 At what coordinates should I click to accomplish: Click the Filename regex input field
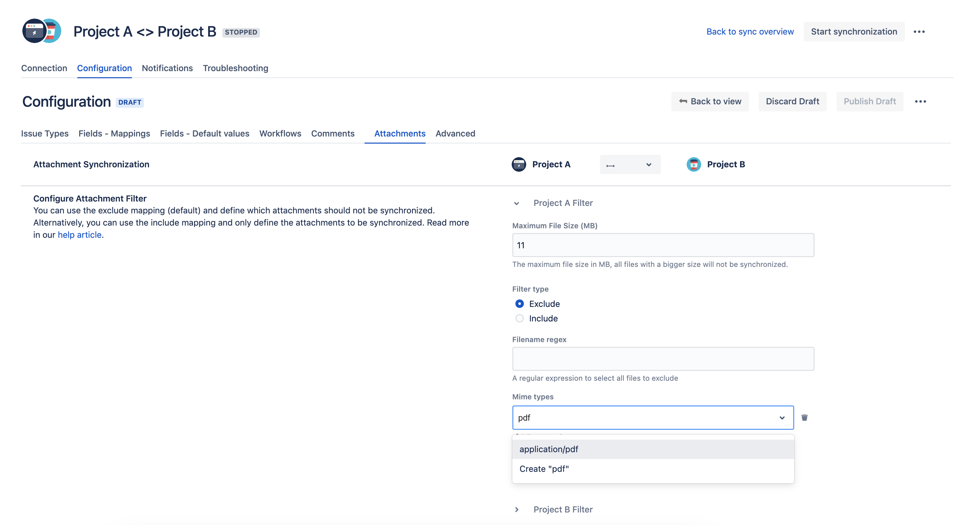(662, 359)
